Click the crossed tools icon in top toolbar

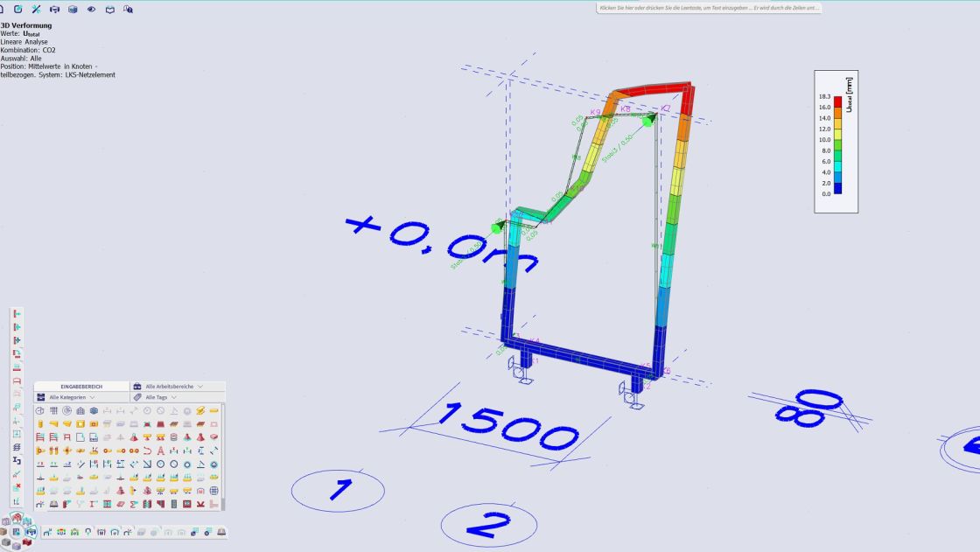coord(36,9)
